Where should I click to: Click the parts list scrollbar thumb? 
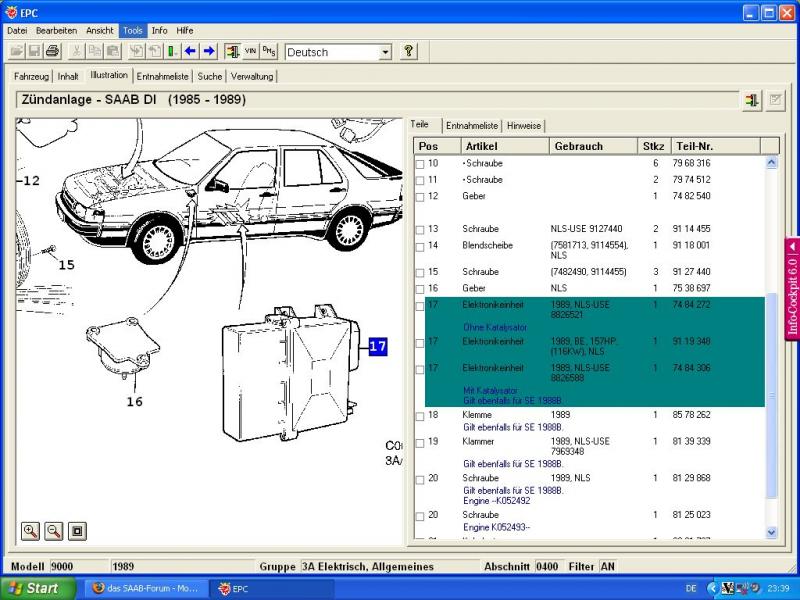point(771,396)
